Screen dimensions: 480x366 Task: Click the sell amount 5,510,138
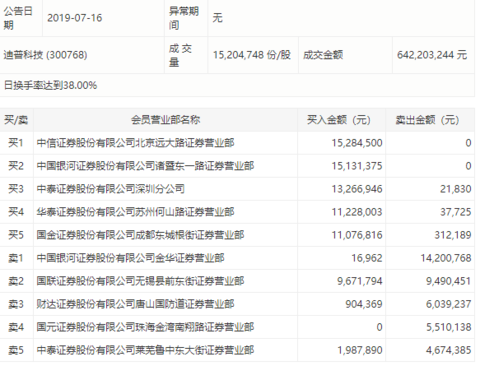point(448,327)
